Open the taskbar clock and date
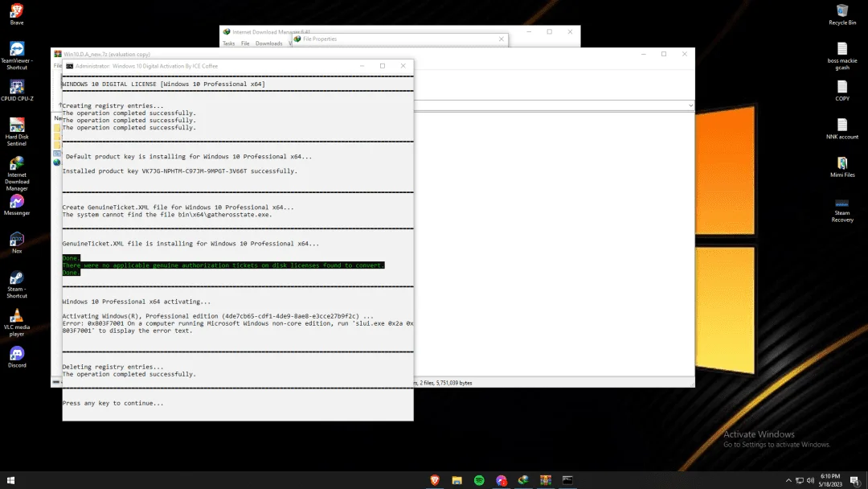This screenshot has width=868, height=489. pos(829,480)
